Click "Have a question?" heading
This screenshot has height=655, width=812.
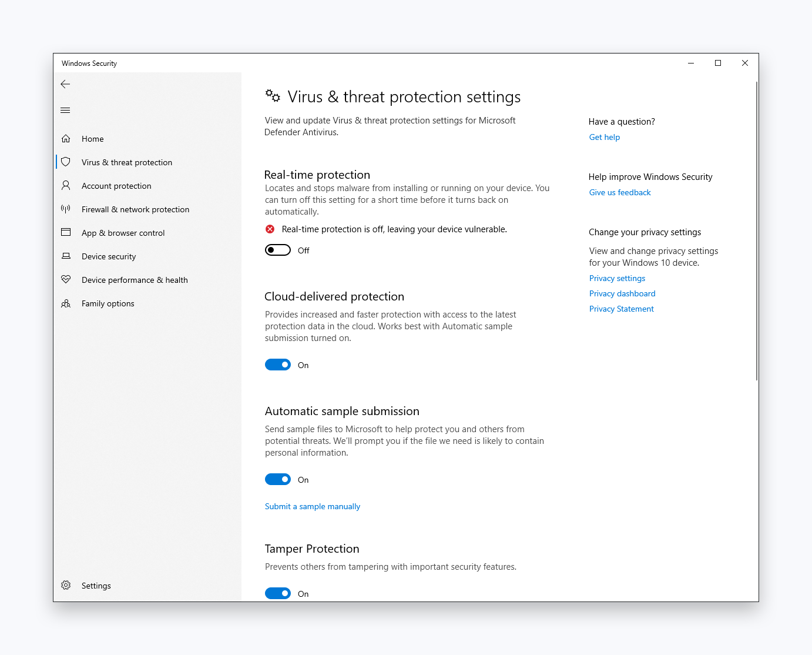pos(622,122)
